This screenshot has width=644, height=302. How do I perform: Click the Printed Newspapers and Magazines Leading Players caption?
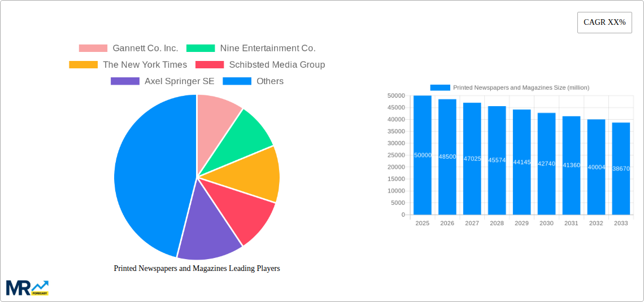[197, 268]
